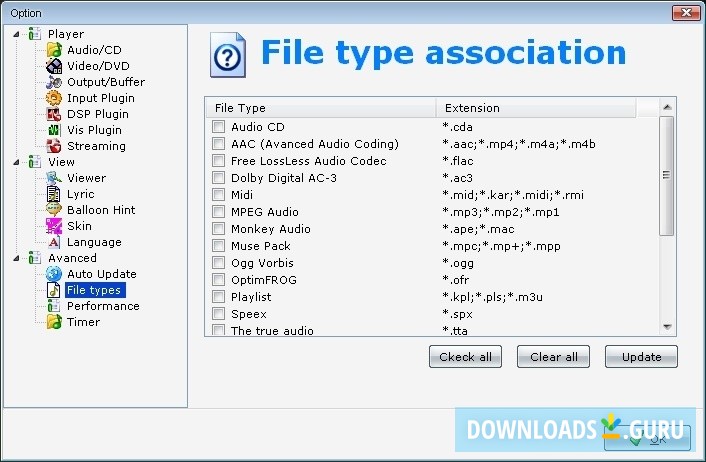Click the file type association help icon

(228, 55)
